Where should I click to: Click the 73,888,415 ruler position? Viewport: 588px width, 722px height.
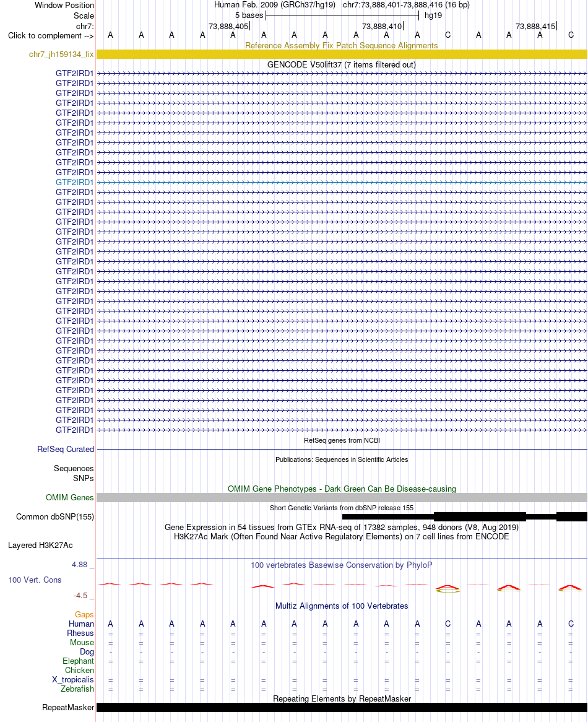[535, 26]
